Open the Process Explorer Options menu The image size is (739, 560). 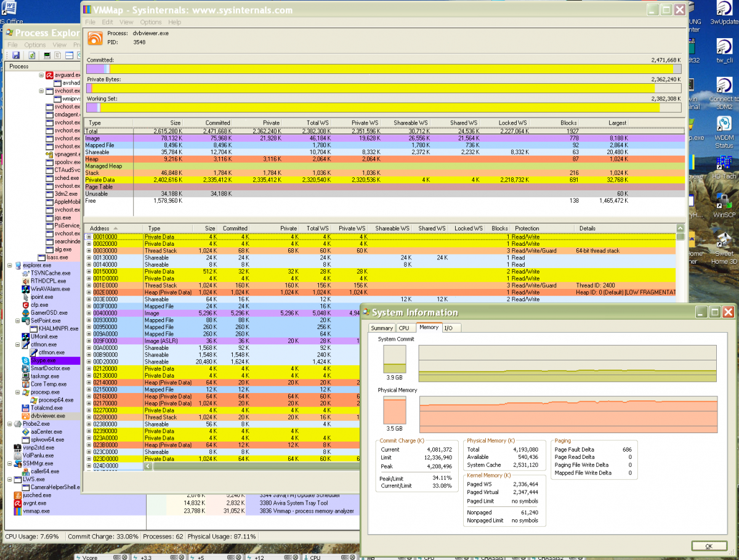coord(35,45)
